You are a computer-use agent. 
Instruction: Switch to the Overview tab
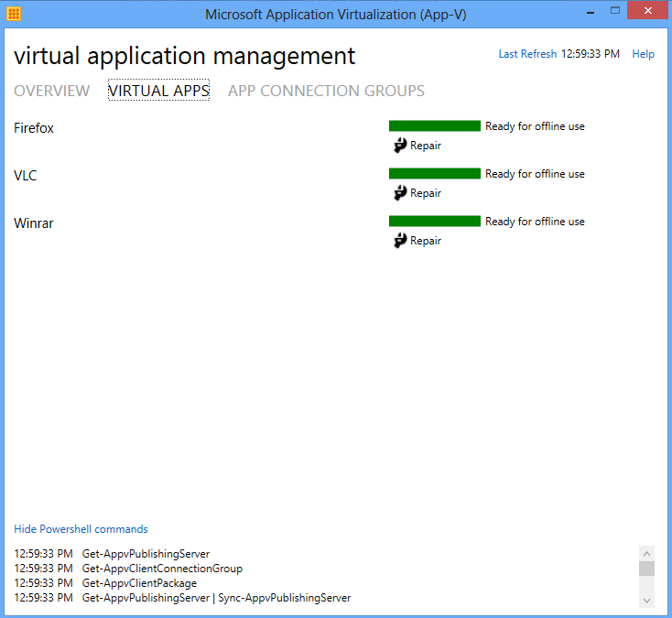[51, 91]
